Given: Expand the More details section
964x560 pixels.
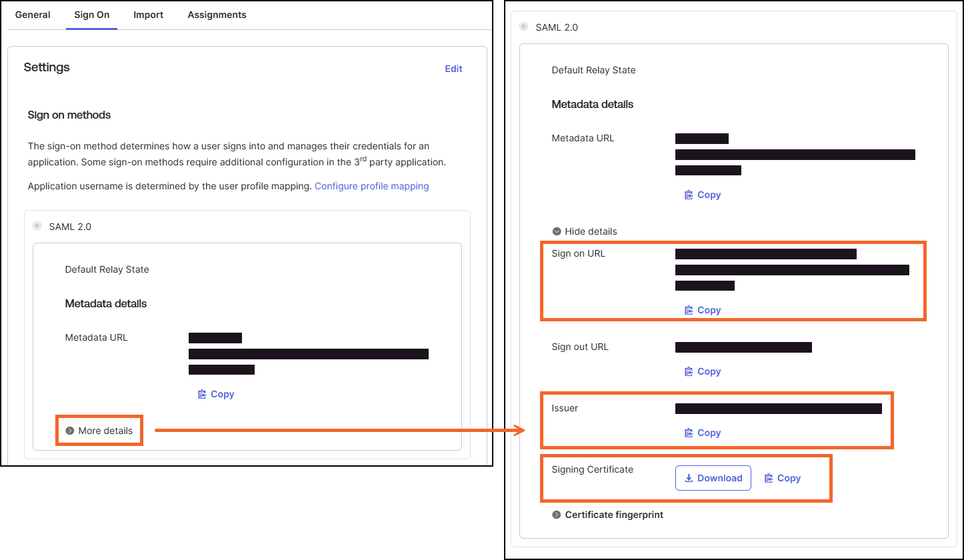Looking at the screenshot, I should tap(99, 431).
